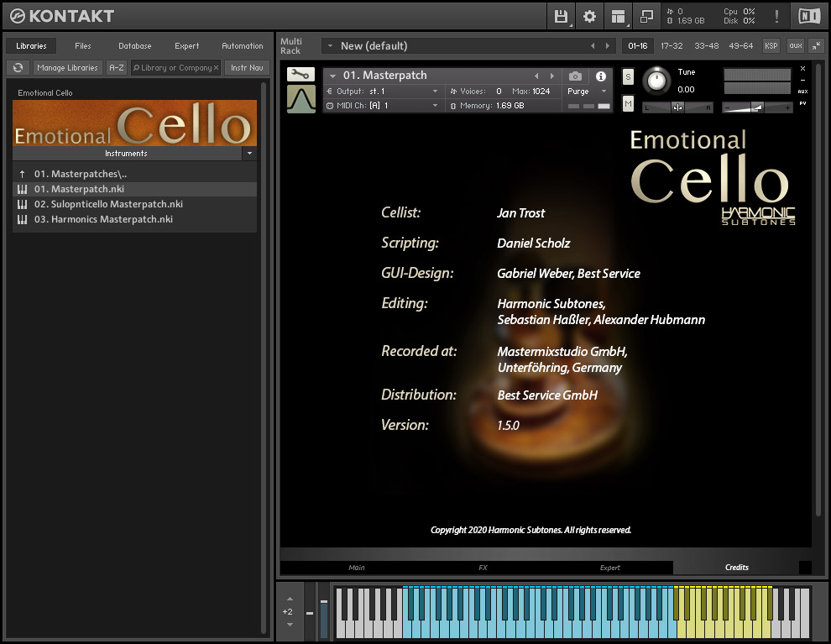Toggle the KSP master script editor
The image size is (831, 644).
coord(771,45)
